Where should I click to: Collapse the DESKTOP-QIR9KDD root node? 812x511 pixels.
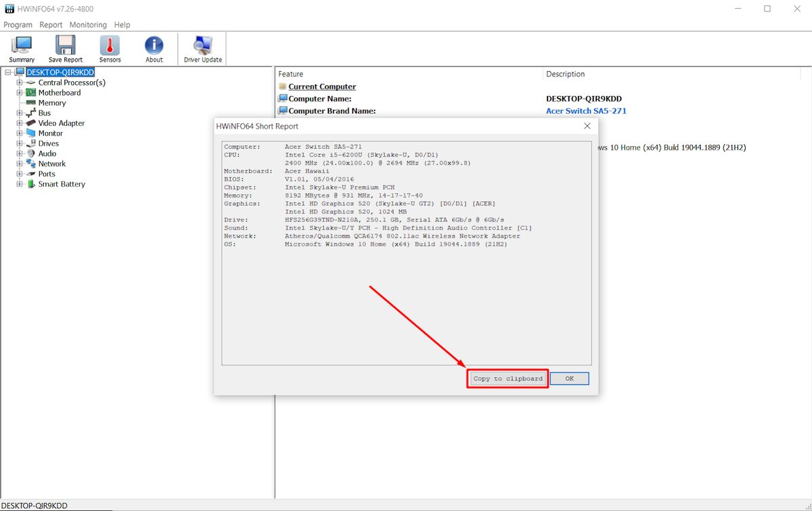8,72
